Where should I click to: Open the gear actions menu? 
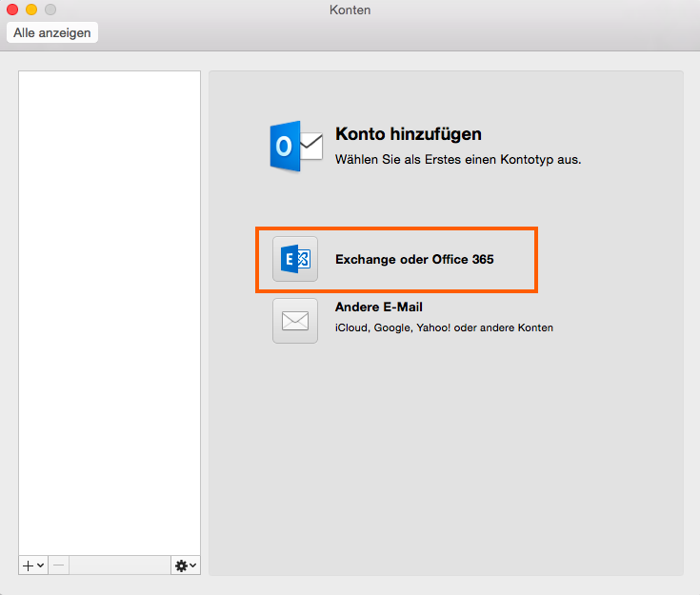(186, 565)
